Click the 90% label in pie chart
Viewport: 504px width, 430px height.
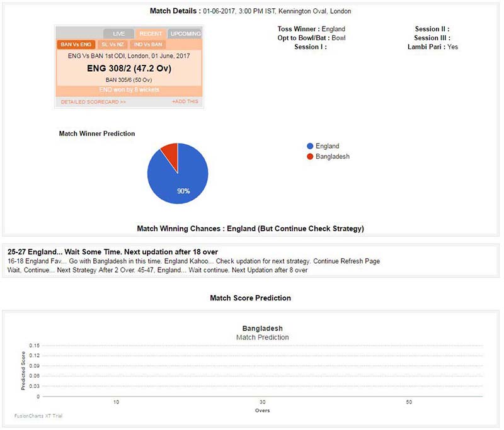(x=183, y=191)
